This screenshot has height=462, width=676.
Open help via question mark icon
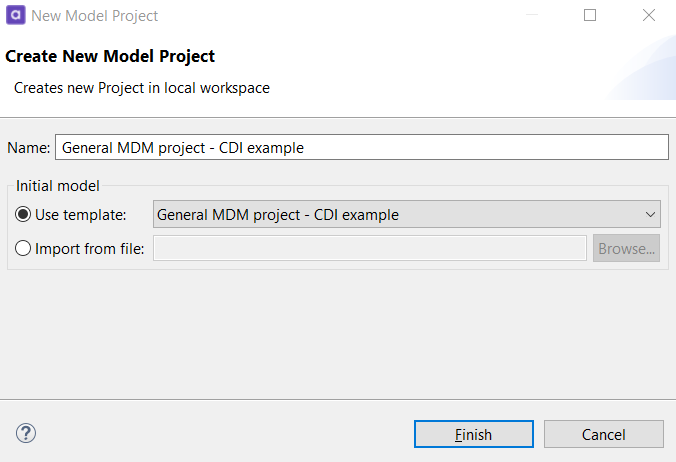[x=26, y=433]
